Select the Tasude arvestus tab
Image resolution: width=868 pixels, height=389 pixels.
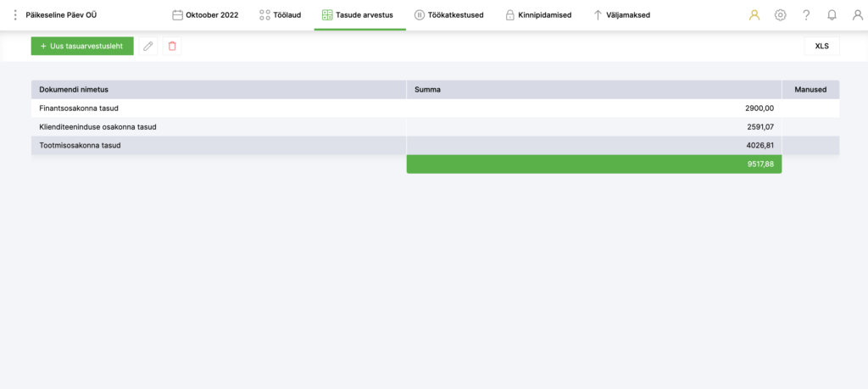pos(358,15)
